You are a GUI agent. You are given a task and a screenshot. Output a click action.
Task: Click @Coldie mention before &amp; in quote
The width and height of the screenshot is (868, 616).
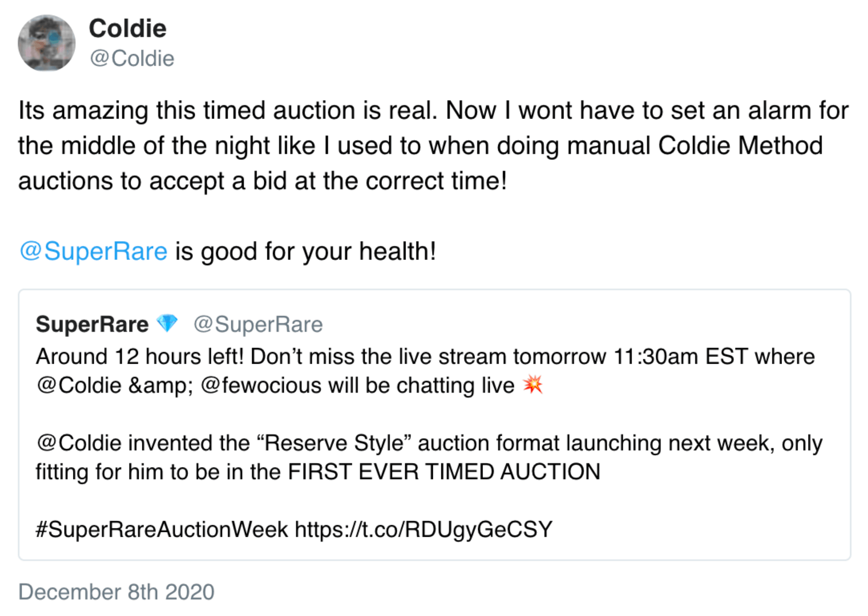point(79,385)
